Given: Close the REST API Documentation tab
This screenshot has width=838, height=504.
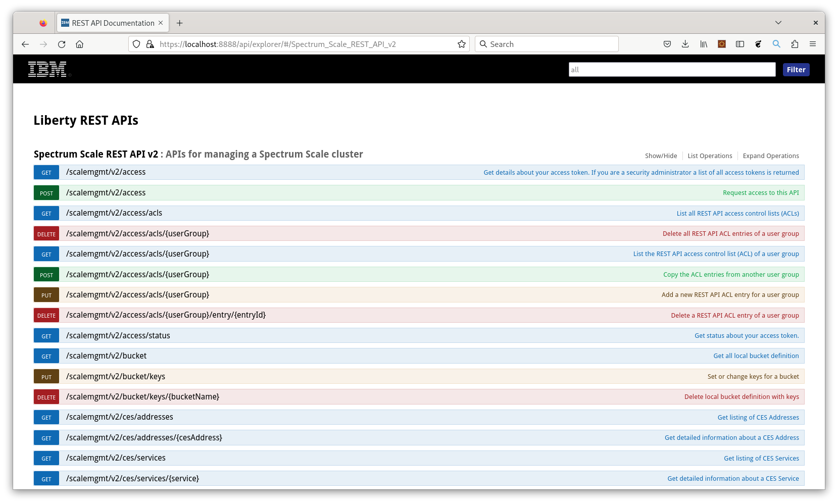Looking at the screenshot, I should [x=161, y=23].
